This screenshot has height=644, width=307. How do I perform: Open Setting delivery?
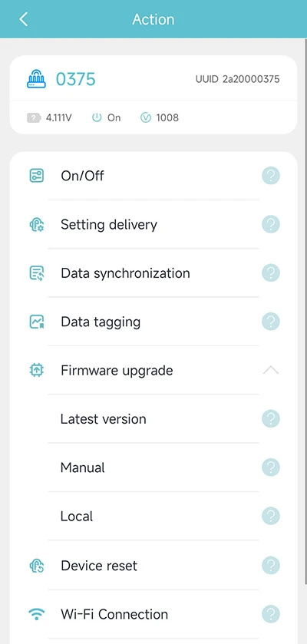(153, 225)
